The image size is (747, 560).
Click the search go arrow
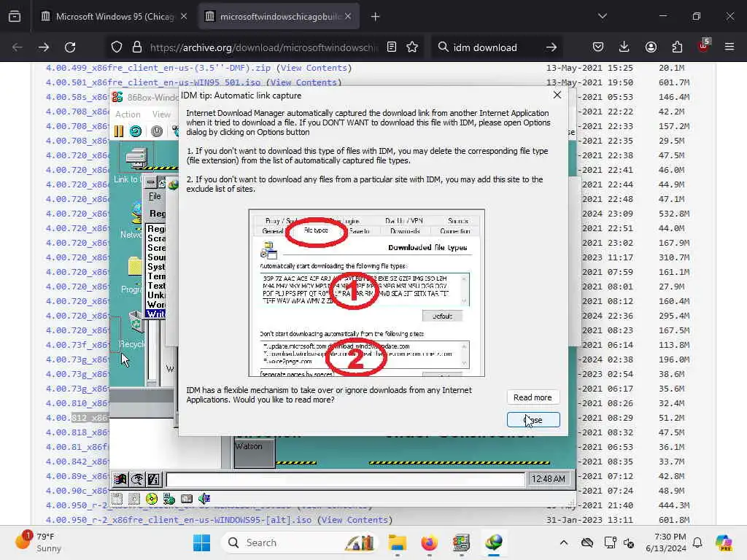[551, 47]
